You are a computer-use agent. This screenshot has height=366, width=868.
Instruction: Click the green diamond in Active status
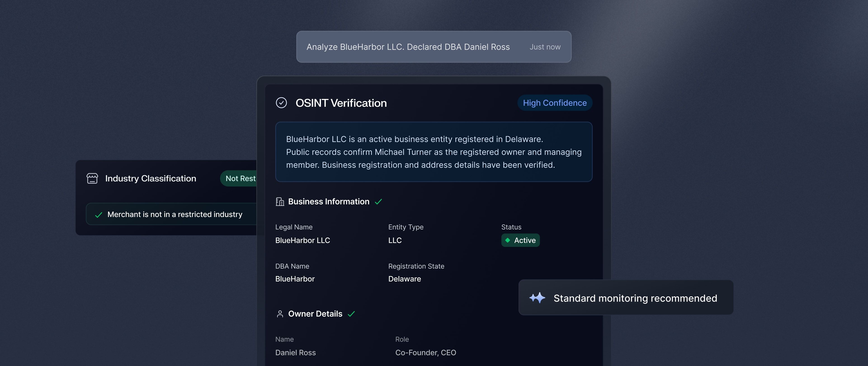(507, 240)
